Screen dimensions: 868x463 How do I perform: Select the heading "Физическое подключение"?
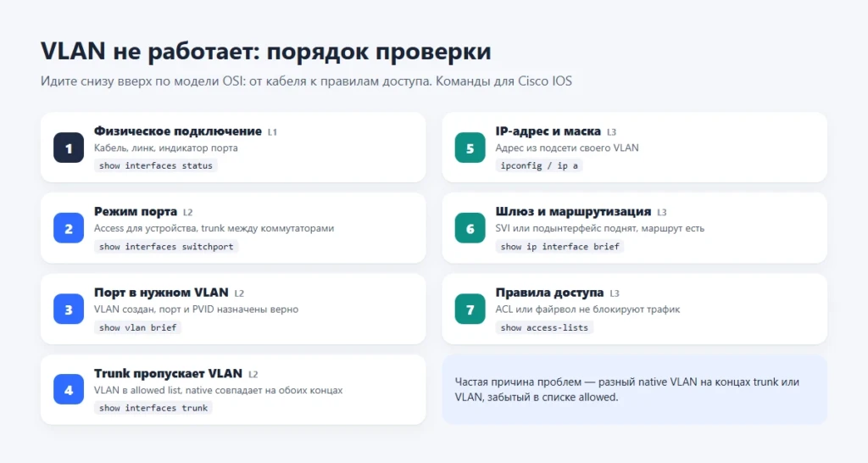tap(178, 131)
